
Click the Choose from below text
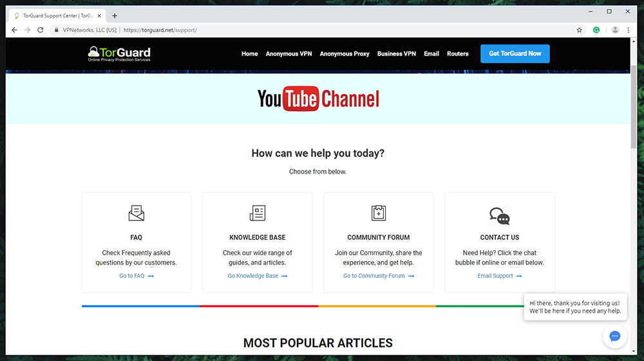(x=318, y=171)
